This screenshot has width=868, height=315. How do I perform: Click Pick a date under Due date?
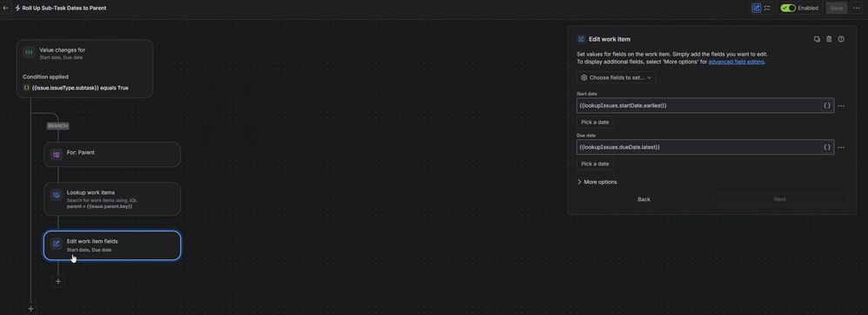click(595, 164)
